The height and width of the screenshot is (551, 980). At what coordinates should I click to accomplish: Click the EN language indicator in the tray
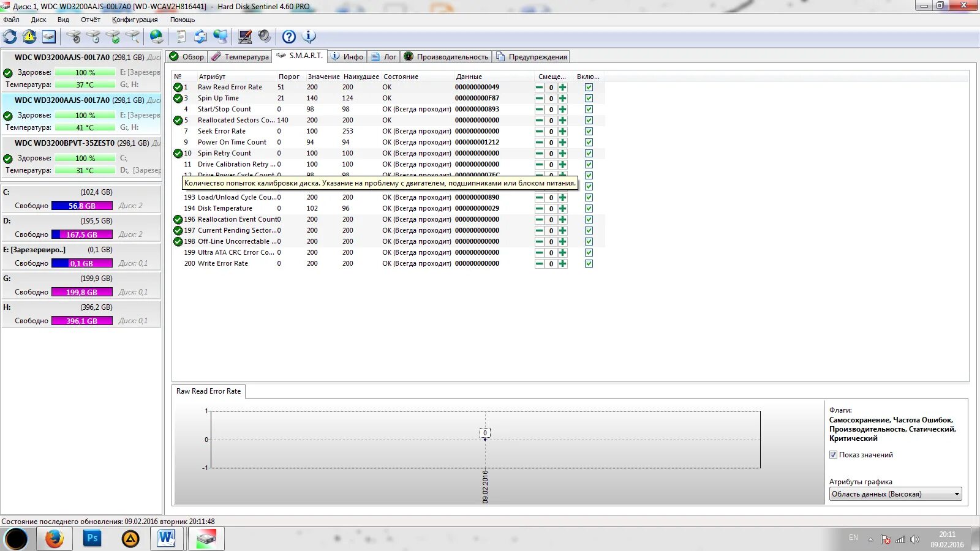[853, 538]
